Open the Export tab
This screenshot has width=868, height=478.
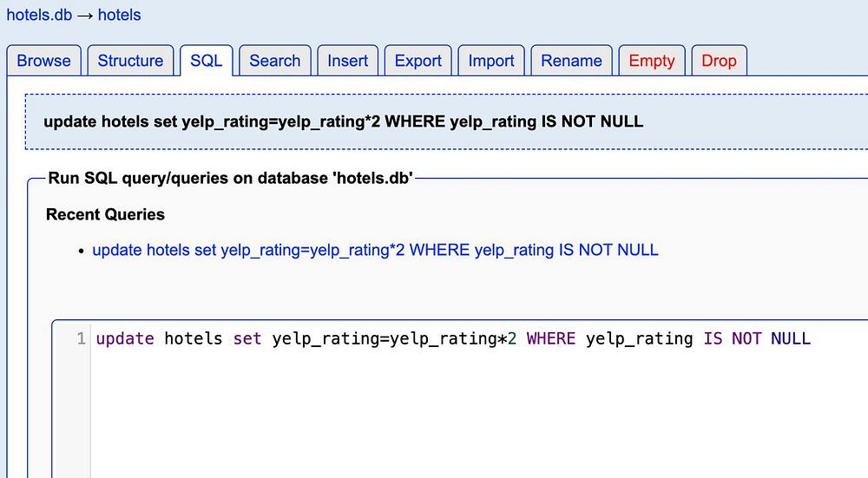(x=418, y=61)
